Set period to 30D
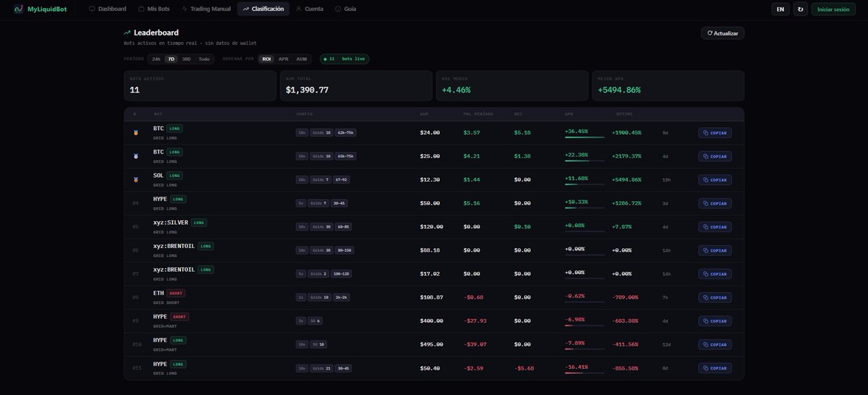 pyautogui.click(x=187, y=59)
